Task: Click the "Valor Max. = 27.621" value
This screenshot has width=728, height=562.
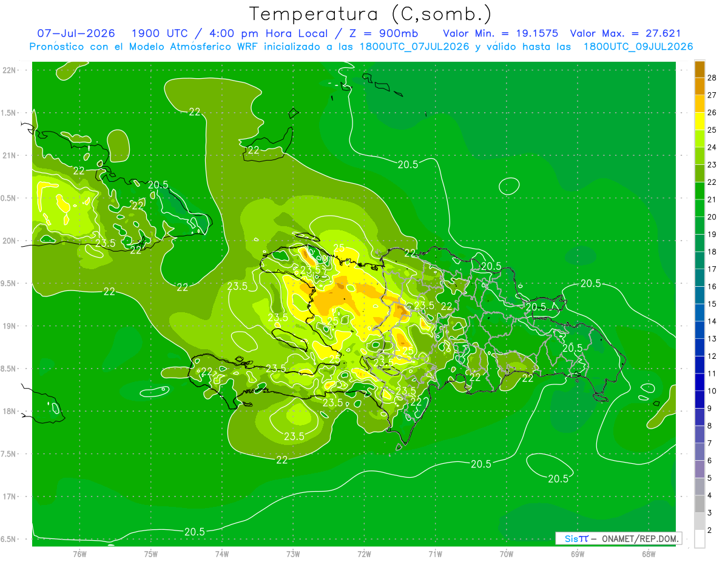Action: (x=627, y=33)
